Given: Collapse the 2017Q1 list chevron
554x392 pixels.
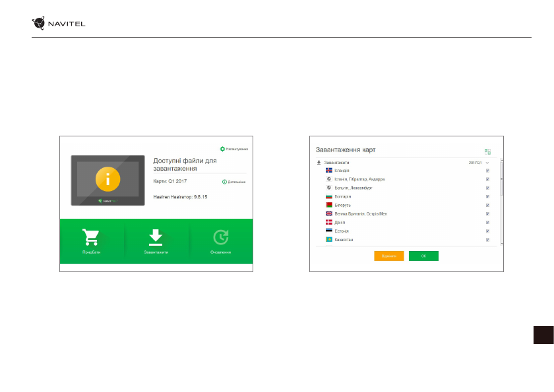Looking at the screenshot, I should [487, 162].
